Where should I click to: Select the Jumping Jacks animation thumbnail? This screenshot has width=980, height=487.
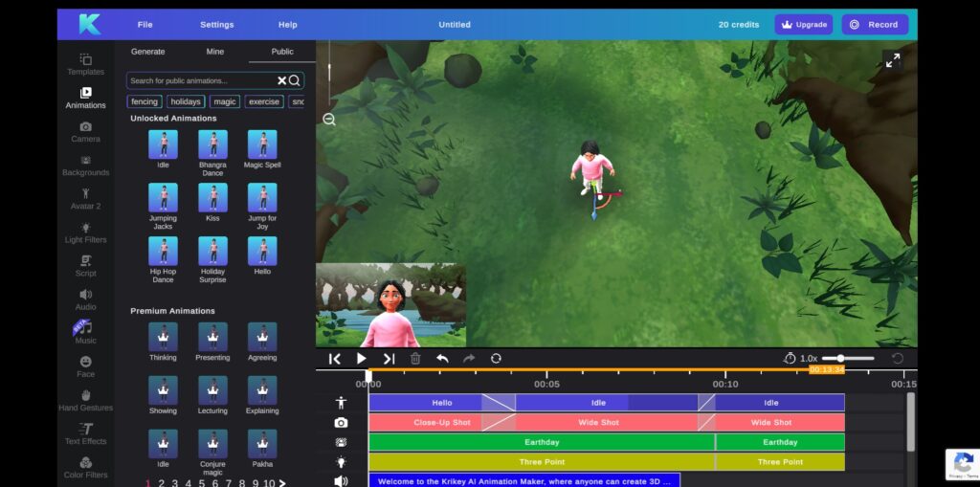coord(163,197)
